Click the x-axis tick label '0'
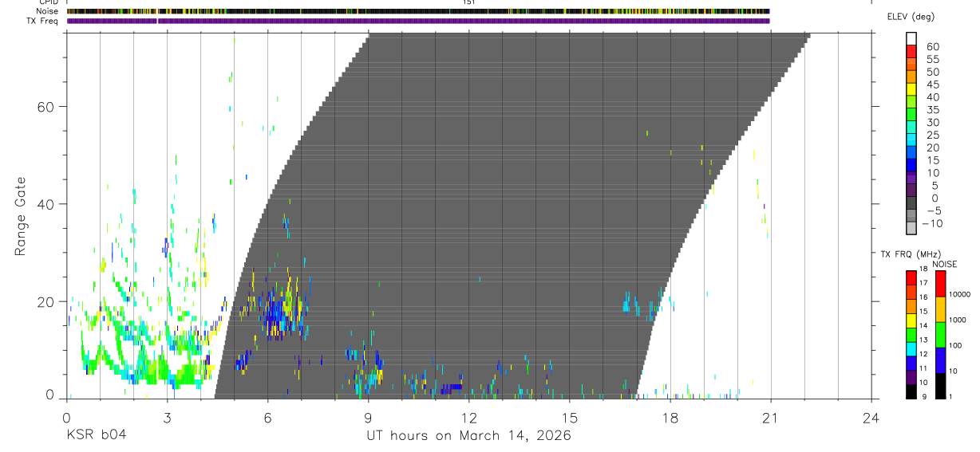This screenshot has height=452, width=980. 66,417
